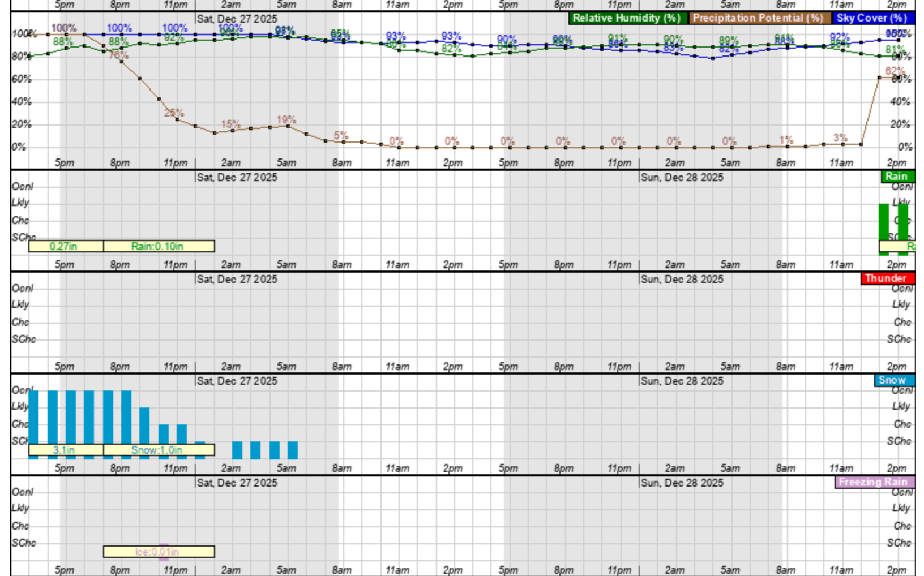Click the Ice:0.01in accumulation box
The width and height of the screenshot is (924, 576).
[x=159, y=552]
